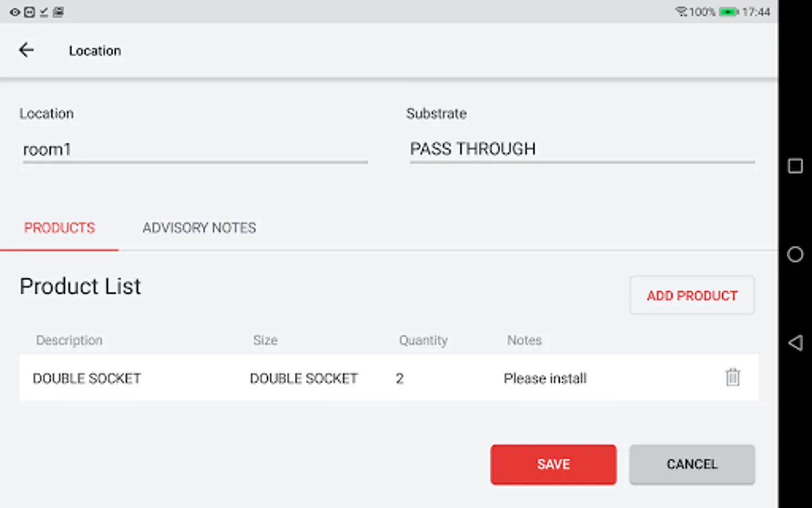Image resolution: width=812 pixels, height=508 pixels.
Task: Edit the Location field containing room1
Action: (x=195, y=150)
